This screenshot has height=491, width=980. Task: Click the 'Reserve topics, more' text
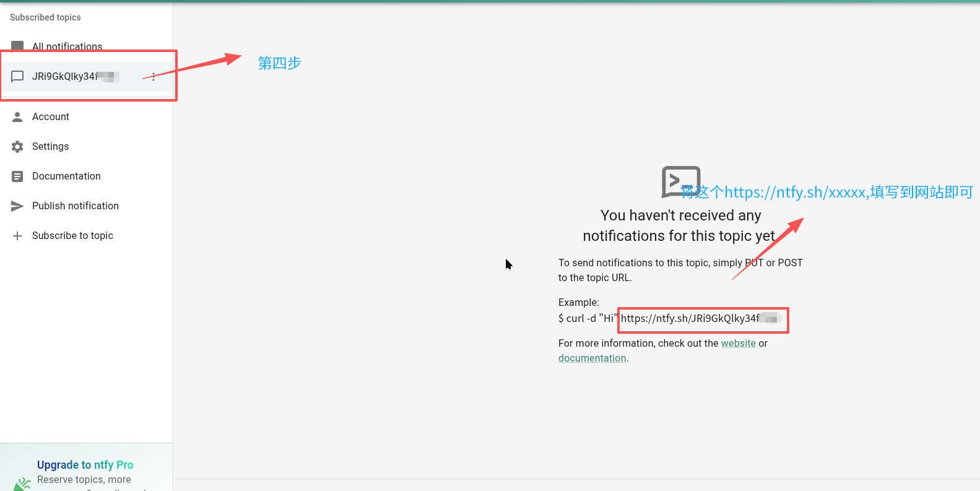click(x=84, y=480)
